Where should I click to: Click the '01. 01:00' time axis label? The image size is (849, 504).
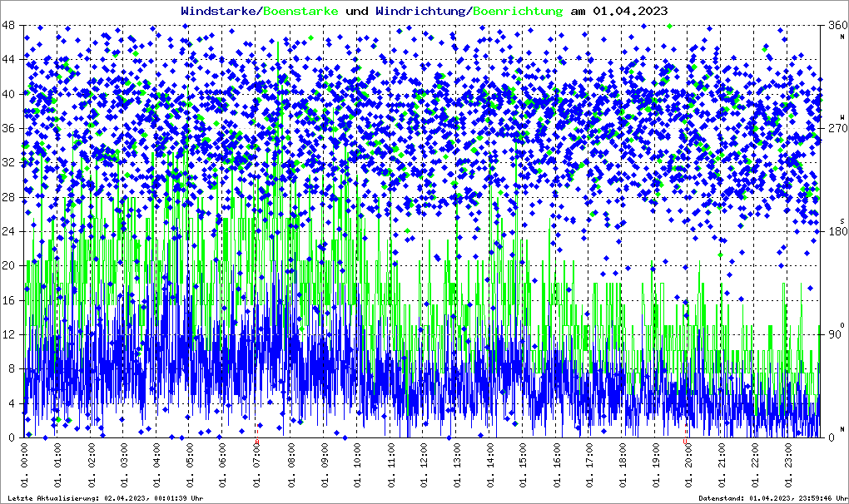coord(57,465)
